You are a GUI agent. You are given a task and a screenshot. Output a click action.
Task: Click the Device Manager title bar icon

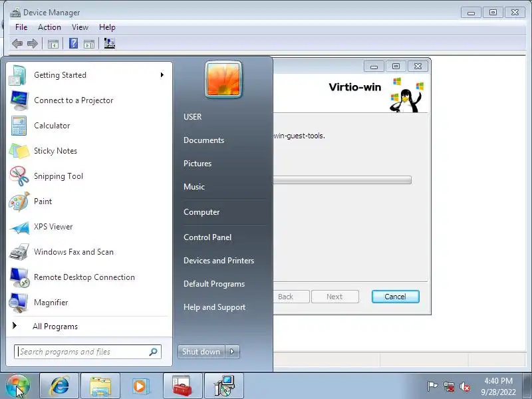(x=15, y=13)
